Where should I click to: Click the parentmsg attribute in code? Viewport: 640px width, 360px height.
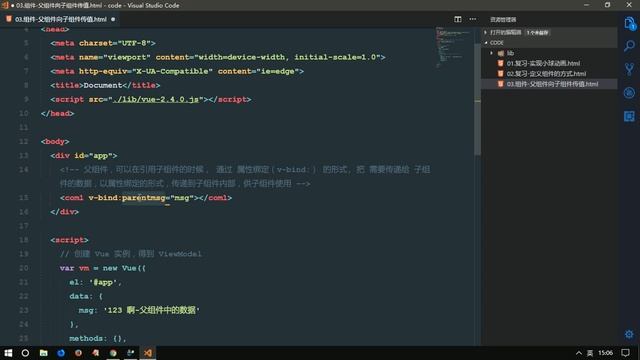point(144,198)
